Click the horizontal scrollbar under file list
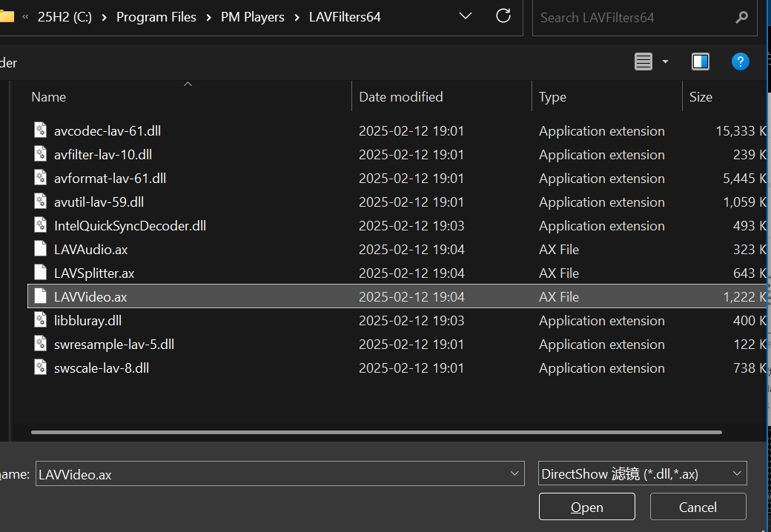 [376, 432]
